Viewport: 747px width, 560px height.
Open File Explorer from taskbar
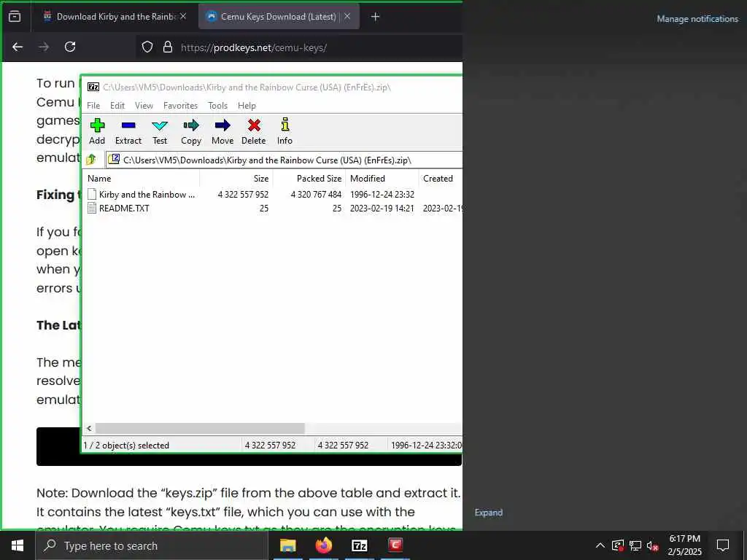(287, 545)
